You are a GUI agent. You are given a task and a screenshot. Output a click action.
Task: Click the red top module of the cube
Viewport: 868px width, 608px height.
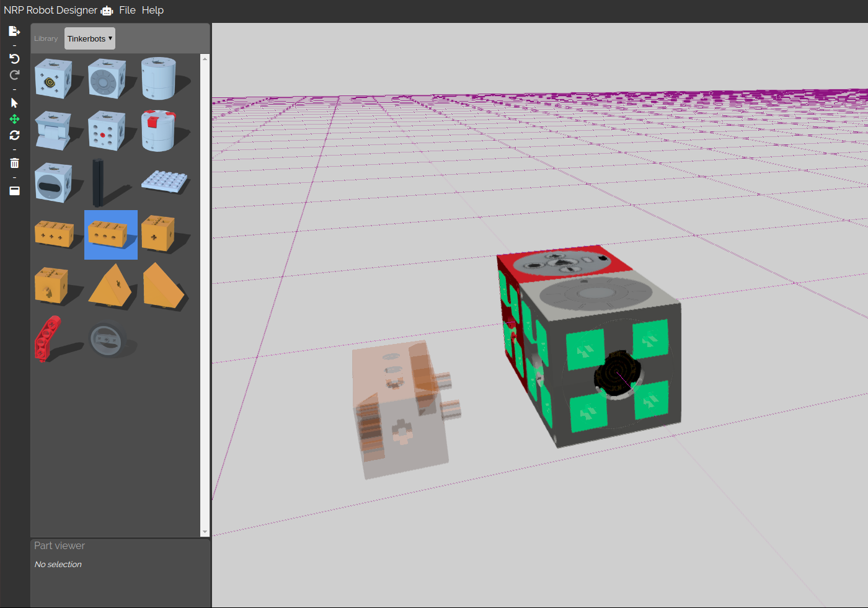coord(561,263)
